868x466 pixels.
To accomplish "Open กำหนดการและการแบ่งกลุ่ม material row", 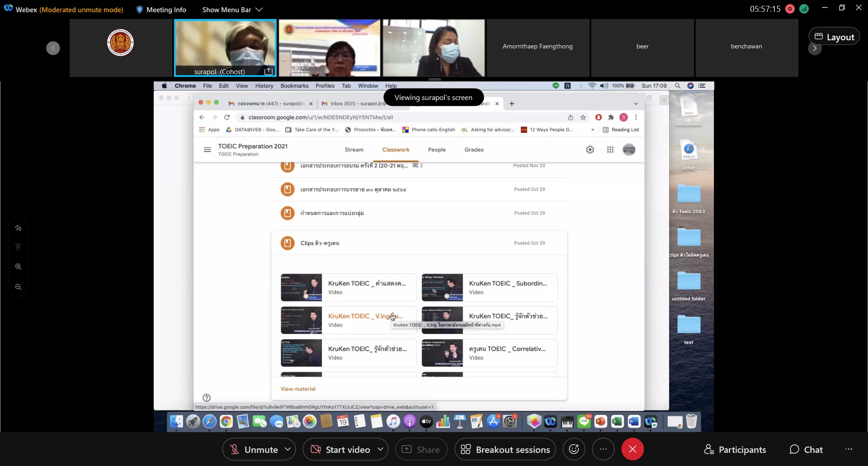I will (419, 213).
